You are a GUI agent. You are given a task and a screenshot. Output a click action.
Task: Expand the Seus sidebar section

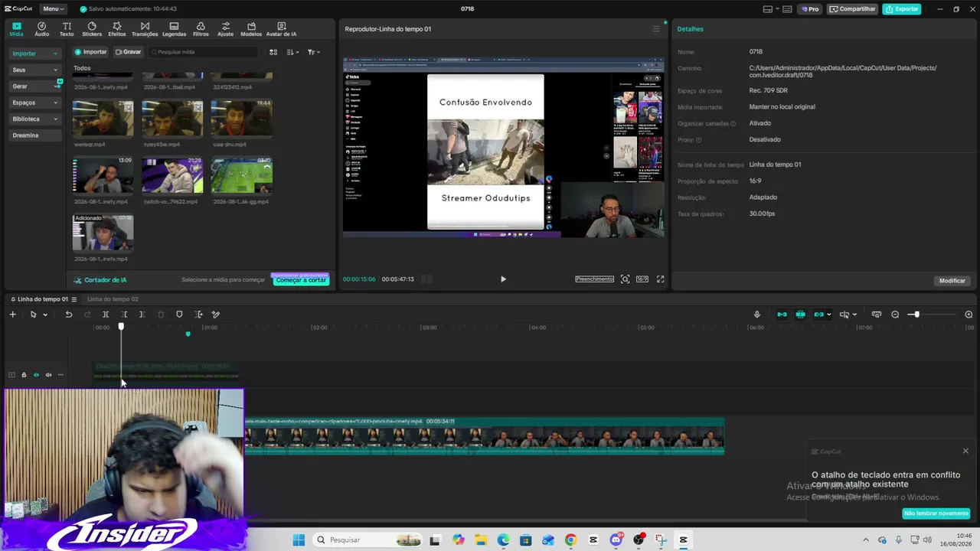34,70
